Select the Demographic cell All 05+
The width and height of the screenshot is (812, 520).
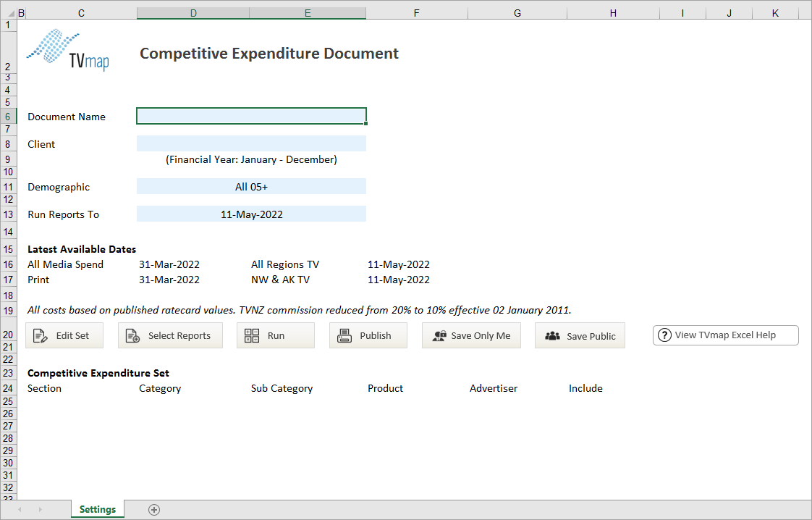[x=251, y=187]
